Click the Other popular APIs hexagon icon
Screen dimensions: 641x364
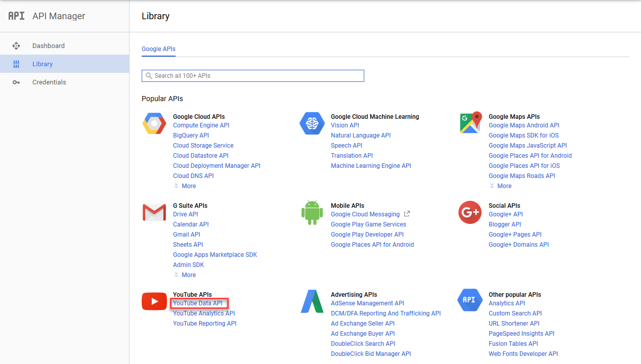click(470, 300)
